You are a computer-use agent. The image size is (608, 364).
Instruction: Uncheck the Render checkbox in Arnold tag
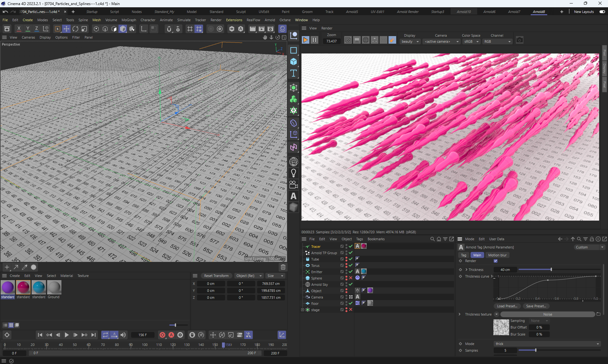coord(496,261)
